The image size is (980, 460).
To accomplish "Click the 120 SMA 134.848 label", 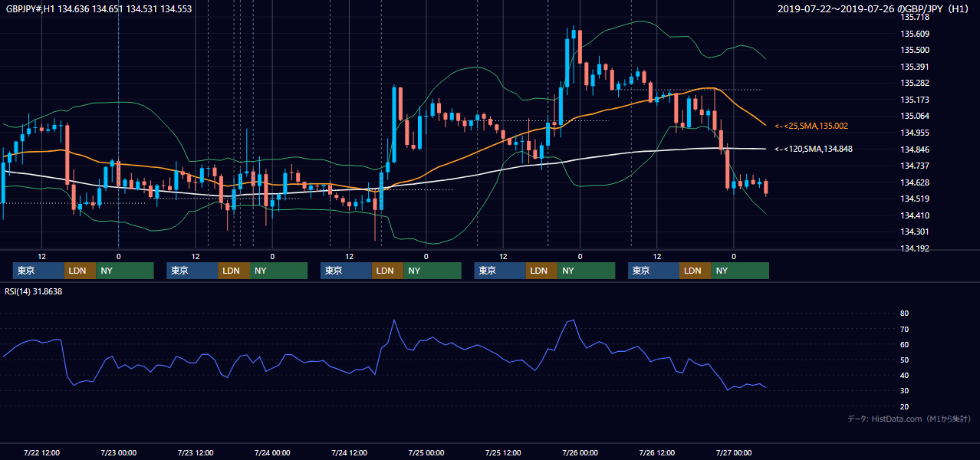I will click(x=814, y=149).
